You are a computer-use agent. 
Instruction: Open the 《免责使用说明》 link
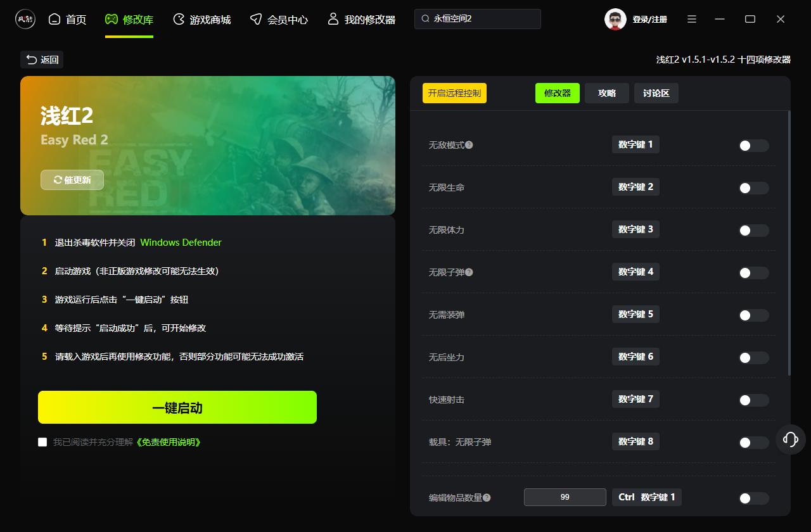(169, 442)
